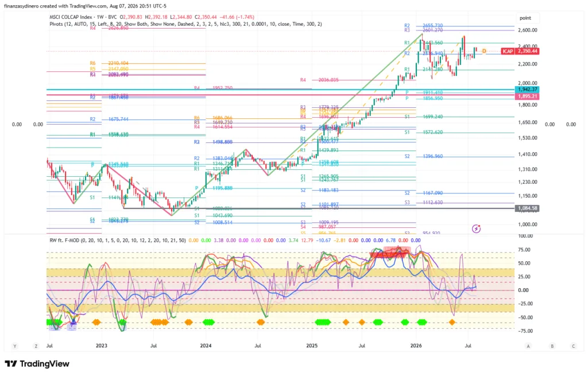
Task: Click the S1 1699.240 pivot label
Action: tap(424, 117)
